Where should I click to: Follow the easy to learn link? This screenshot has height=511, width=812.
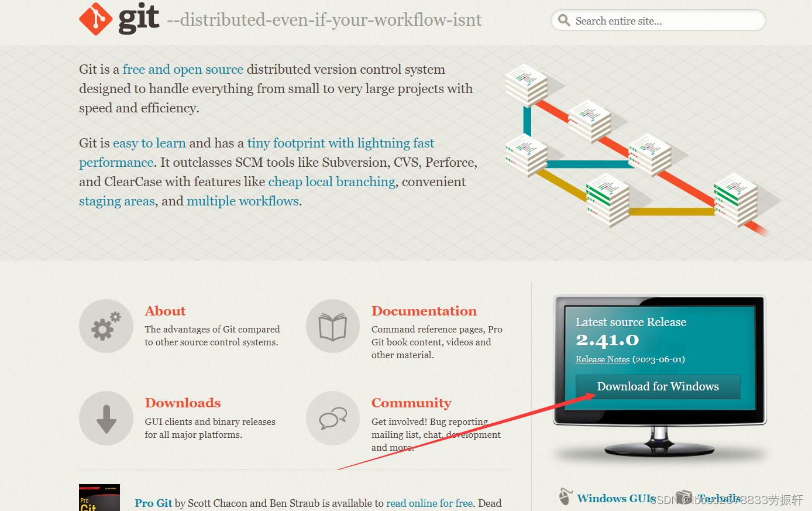[149, 143]
